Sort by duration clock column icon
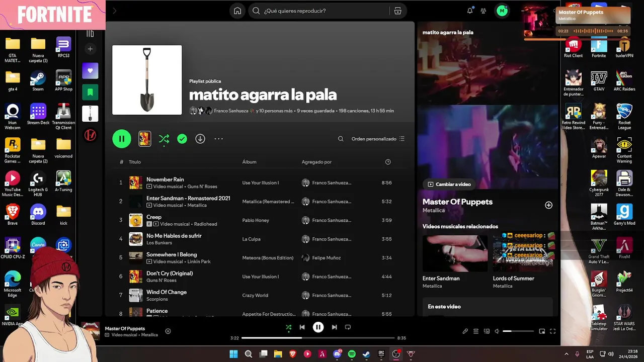 (388, 162)
